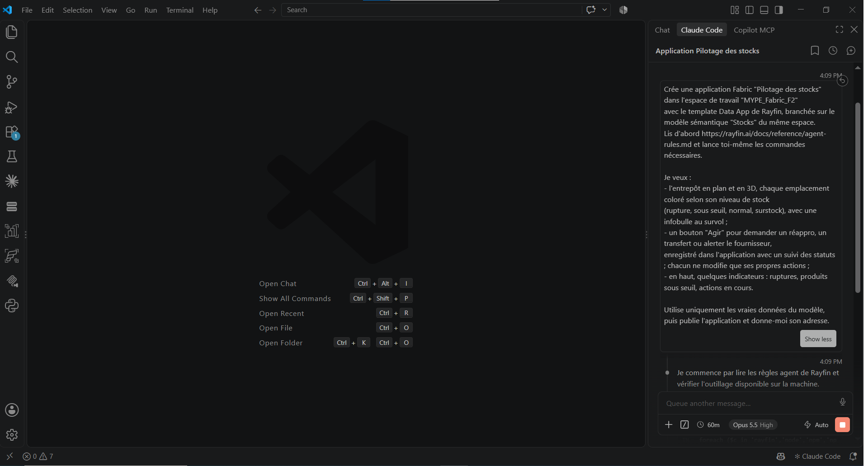Open the Accounts icon in the activity bar
Viewport: 868px width, 466px height.
(x=12, y=410)
